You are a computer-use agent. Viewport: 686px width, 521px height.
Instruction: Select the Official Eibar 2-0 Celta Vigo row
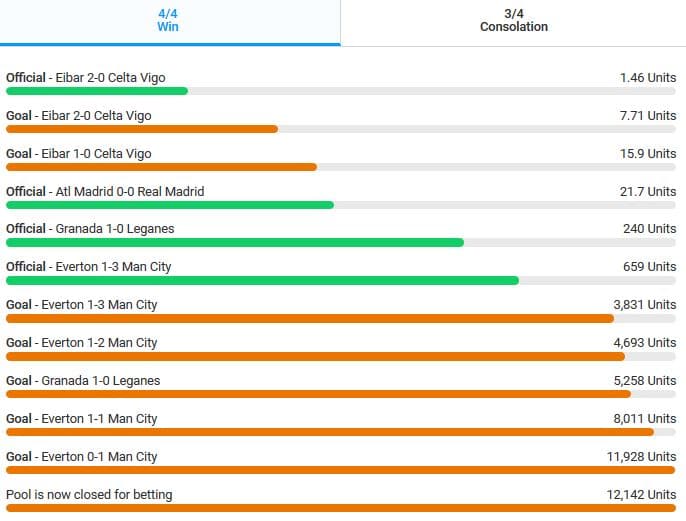(x=86, y=77)
